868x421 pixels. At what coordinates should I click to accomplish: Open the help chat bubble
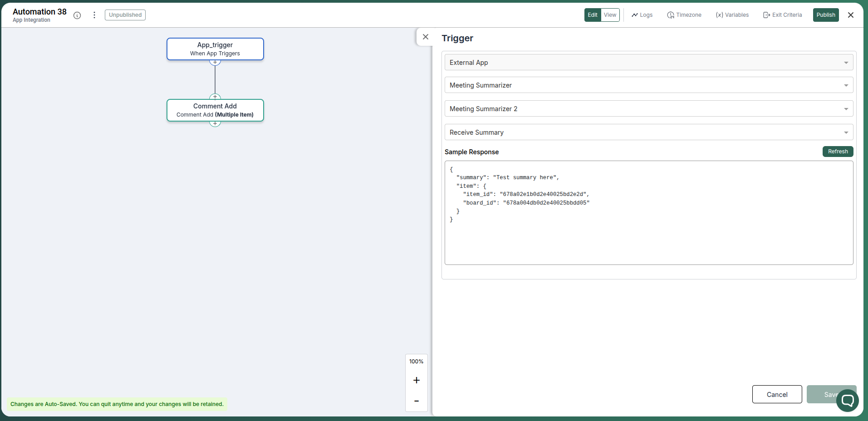pyautogui.click(x=847, y=400)
